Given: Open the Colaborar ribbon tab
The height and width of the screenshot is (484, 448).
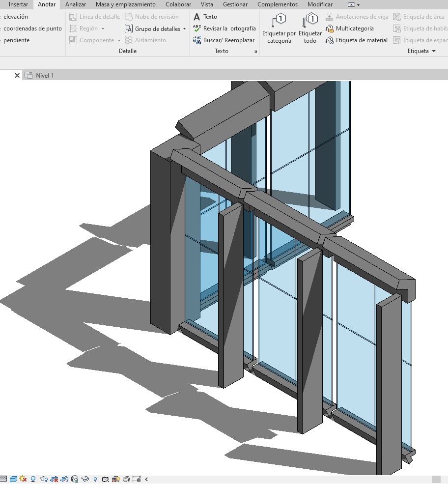Looking at the screenshot, I should coord(178,4).
